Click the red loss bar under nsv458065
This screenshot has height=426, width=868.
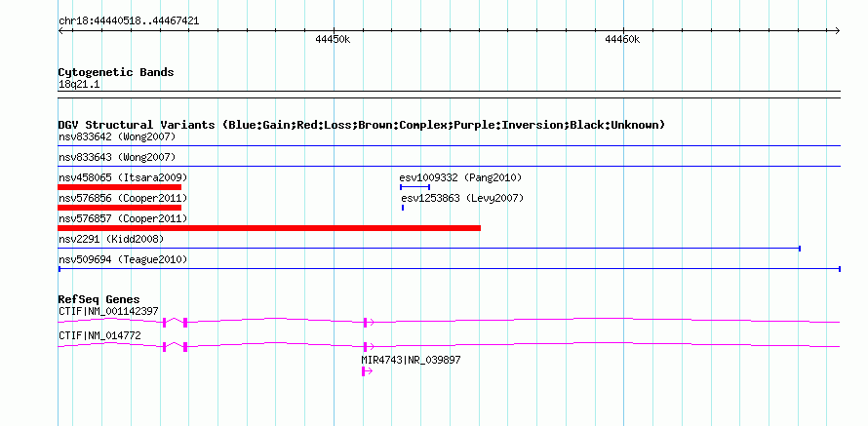pos(120,187)
